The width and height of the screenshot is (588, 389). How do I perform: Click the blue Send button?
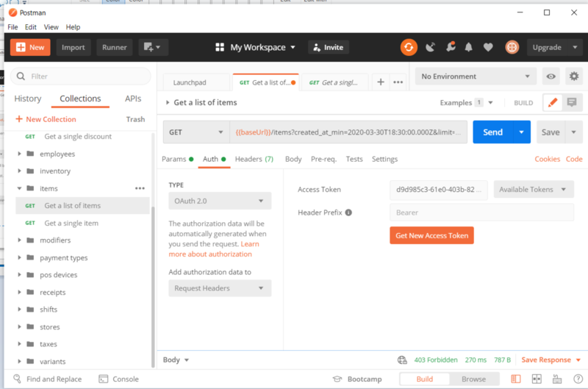[x=492, y=132]
